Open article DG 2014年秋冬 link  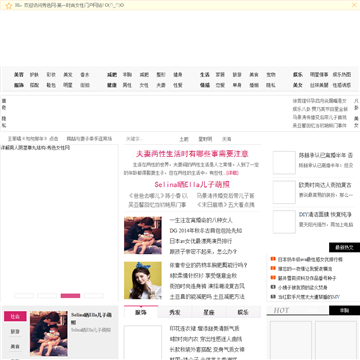click(206, 231)
